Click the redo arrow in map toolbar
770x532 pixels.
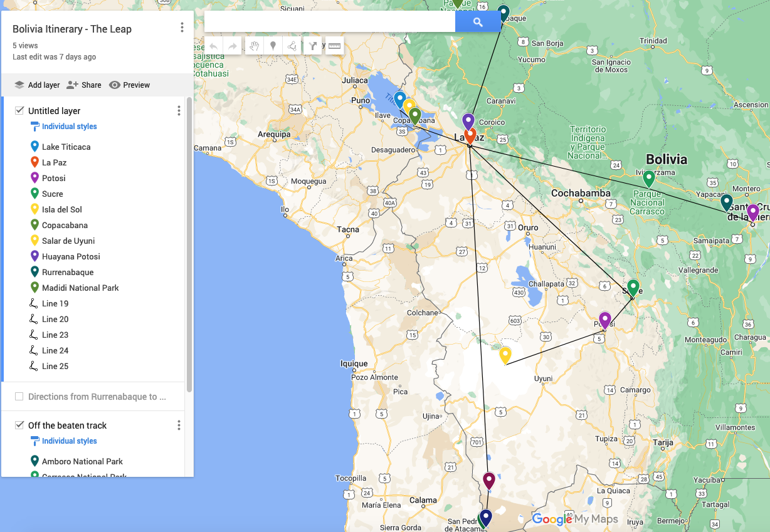click(232, 46)
